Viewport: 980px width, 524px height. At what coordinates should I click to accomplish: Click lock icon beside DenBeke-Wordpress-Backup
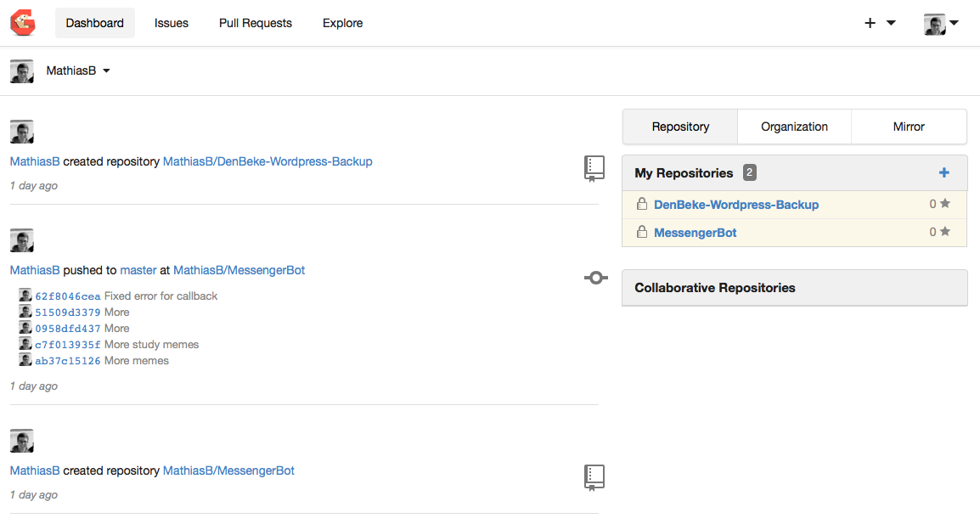point(642,205)
